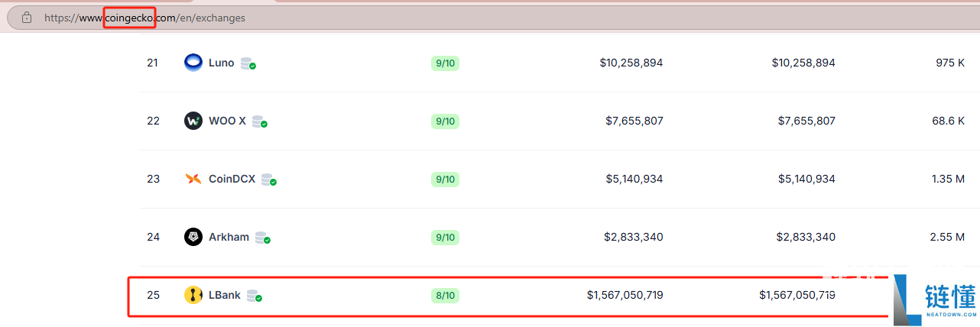Click the Arkham exchange logo icon
The height and width of the screenshot is (327, 980).
(193, 237)
